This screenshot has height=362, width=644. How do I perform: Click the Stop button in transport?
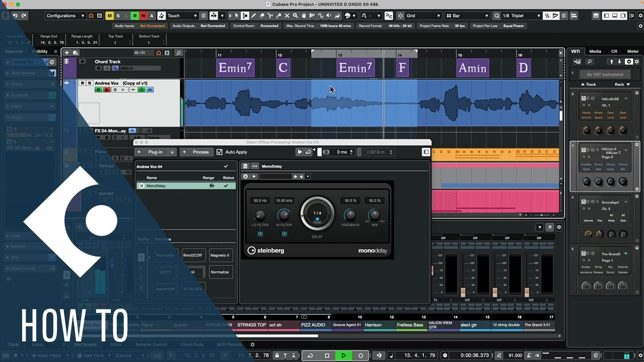pos(327,355)
